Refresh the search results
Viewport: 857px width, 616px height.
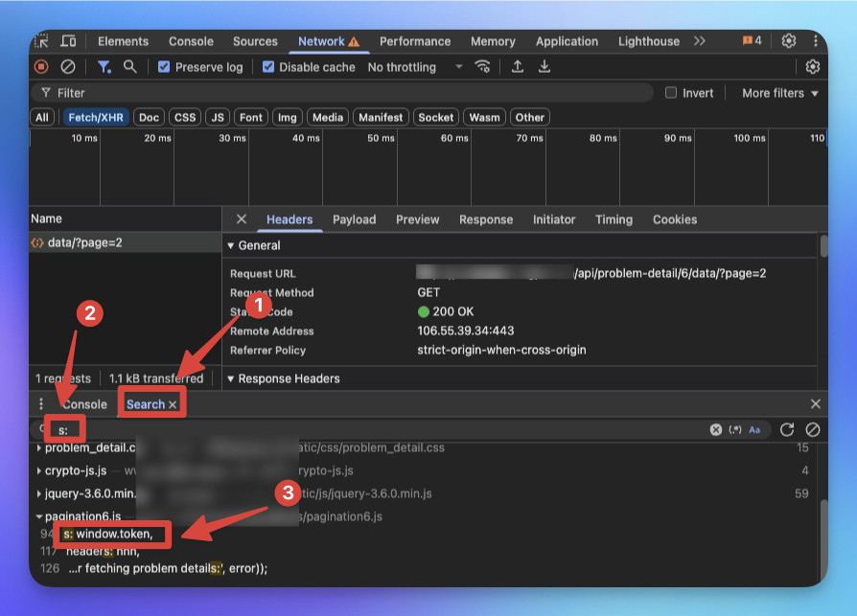click(x=786, y=430)
